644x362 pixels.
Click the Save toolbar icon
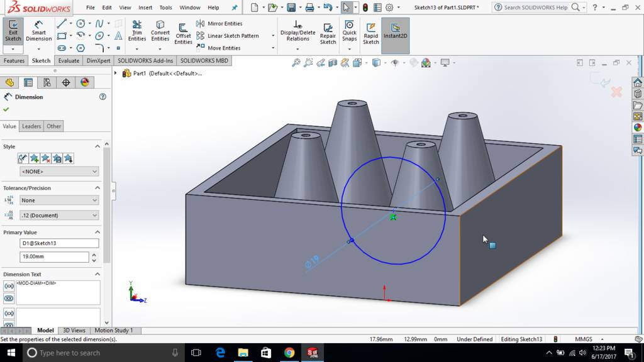(291, 8)
